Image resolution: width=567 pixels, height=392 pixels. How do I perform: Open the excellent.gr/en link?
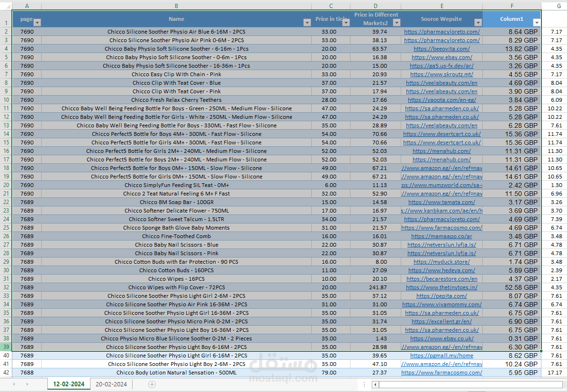(442, 321)
